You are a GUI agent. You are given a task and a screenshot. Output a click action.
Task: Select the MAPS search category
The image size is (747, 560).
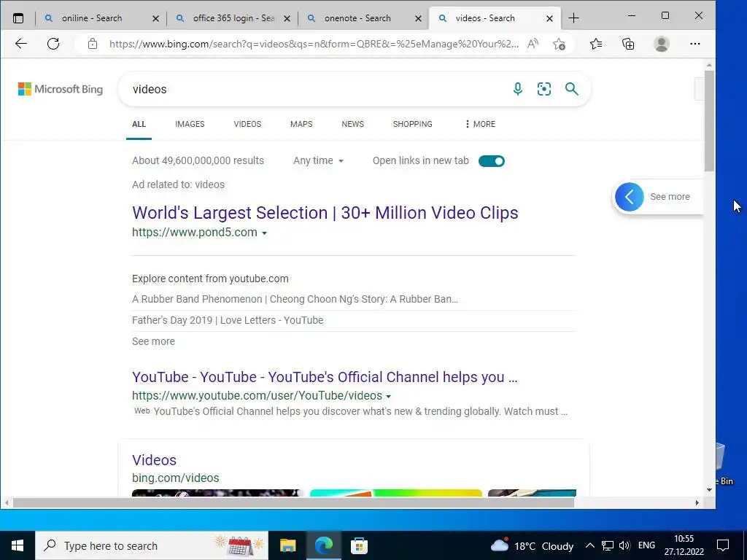(x=301, y=124)
